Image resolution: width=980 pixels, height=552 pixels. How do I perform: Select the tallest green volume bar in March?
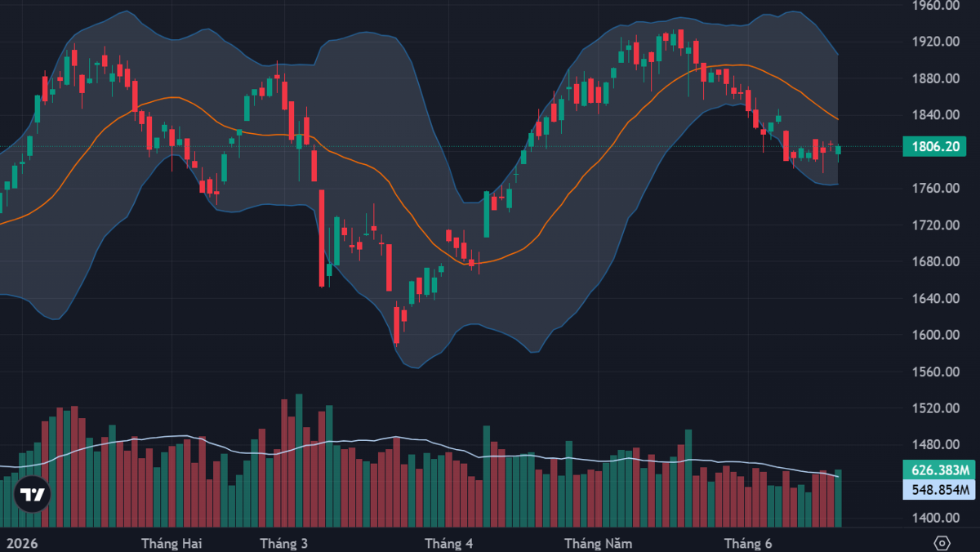point(299,461)
